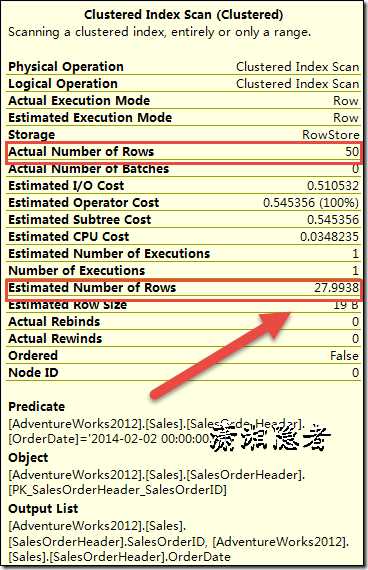368x570 pixels.
Task: Select the 'Number of Executions' label
Action: coord(76,271)
